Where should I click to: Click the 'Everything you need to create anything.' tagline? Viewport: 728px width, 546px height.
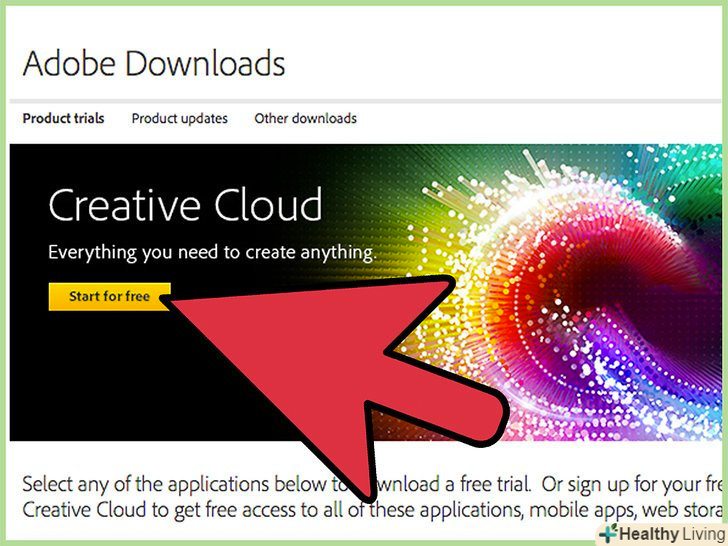[x=212, y=253]
